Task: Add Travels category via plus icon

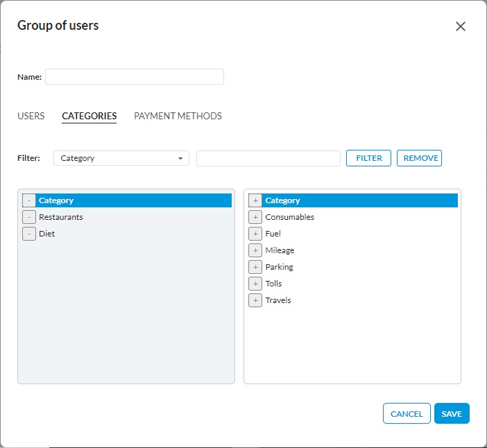Action: coord(255,300)
